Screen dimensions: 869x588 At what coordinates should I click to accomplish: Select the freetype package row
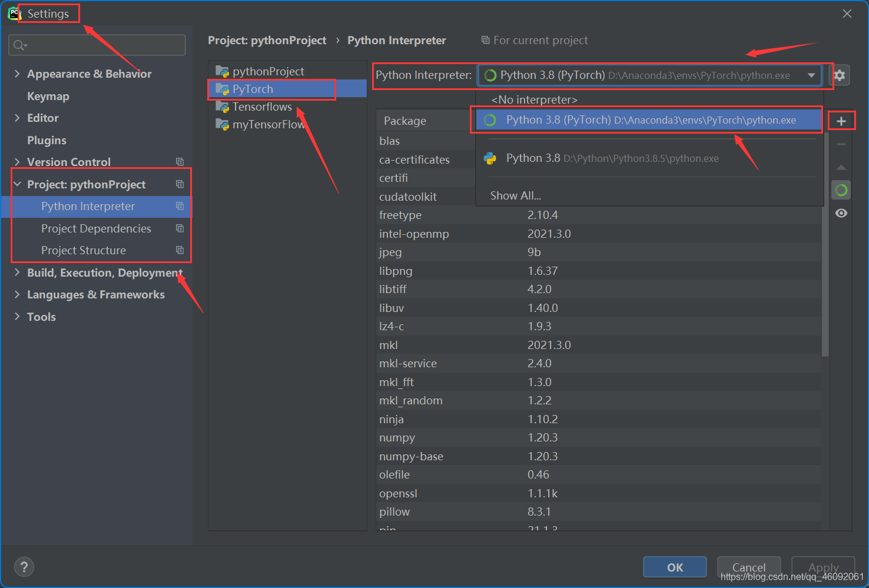pos(598,215)
